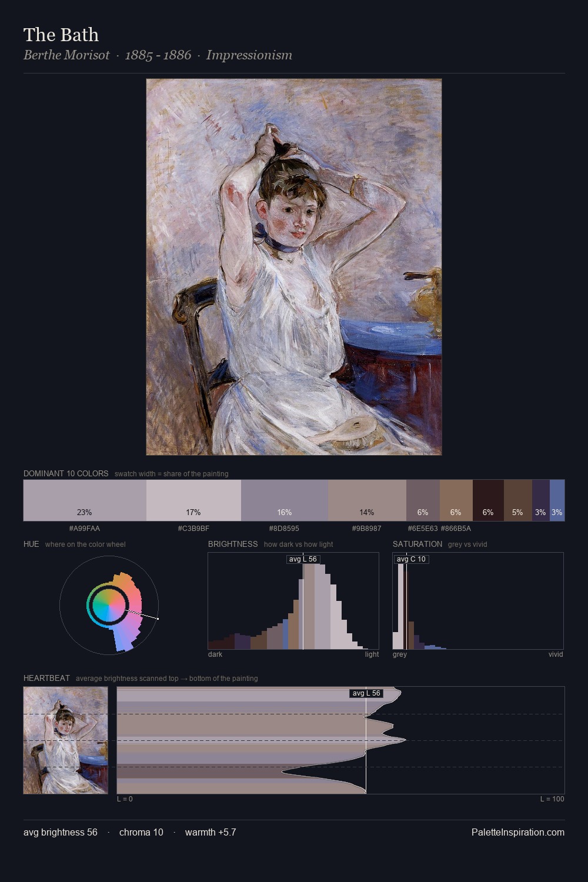The height and width of the screenshot is (882, 588).
Task: Click the hex code #8D8595 text
Action: pyautogui.click(x=285, y=528)
